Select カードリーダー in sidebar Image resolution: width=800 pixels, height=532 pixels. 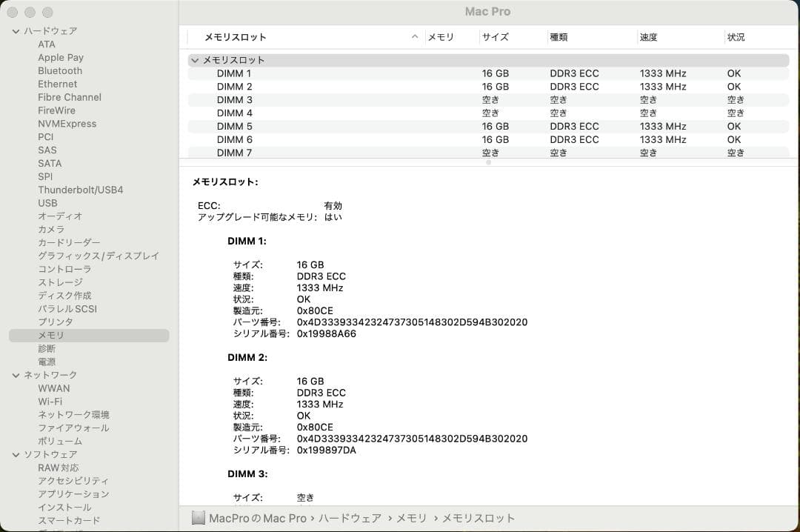tap(69, 243)
